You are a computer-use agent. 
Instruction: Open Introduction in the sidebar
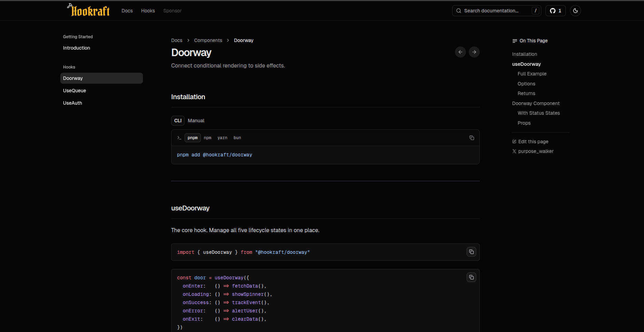76,48
